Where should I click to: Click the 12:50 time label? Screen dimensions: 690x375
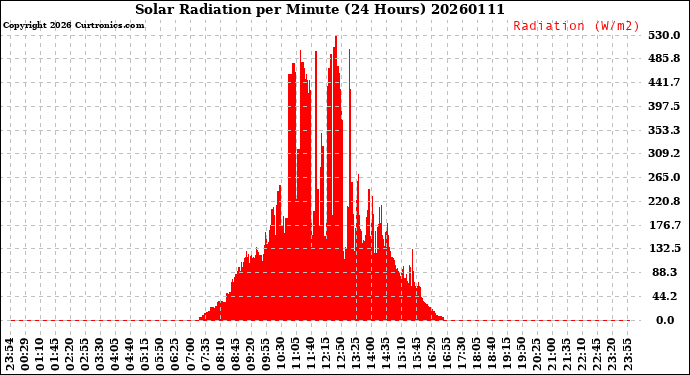click(340, 355)
